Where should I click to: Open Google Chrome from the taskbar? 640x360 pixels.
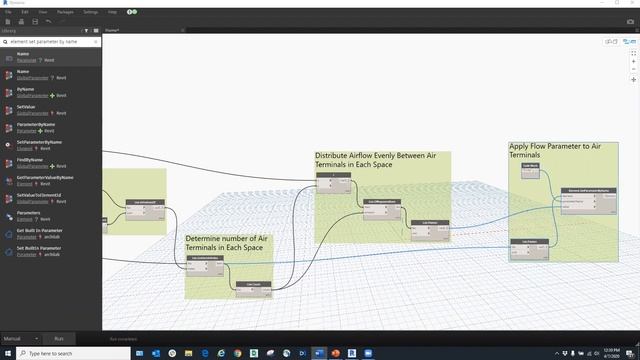point(238,353)
